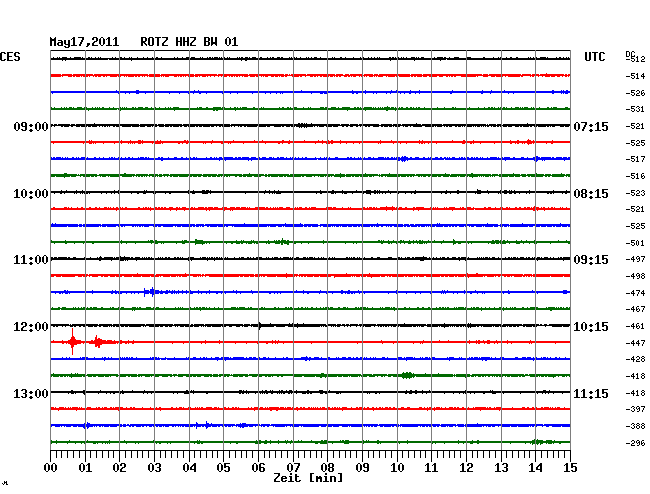Image resolution: width=650 pixels, height=494 pixels.
Task: Select the 13:00 local time label
Action: [31, 393]
